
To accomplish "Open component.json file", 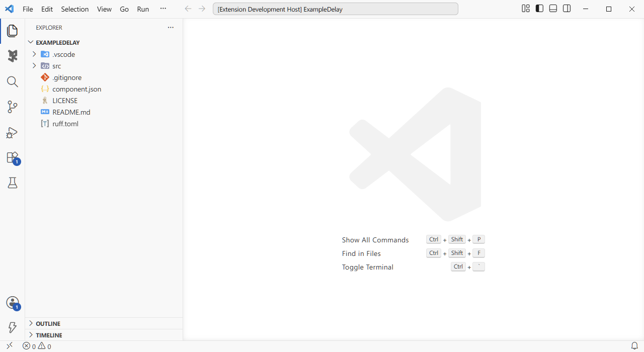I will [104, 89].
